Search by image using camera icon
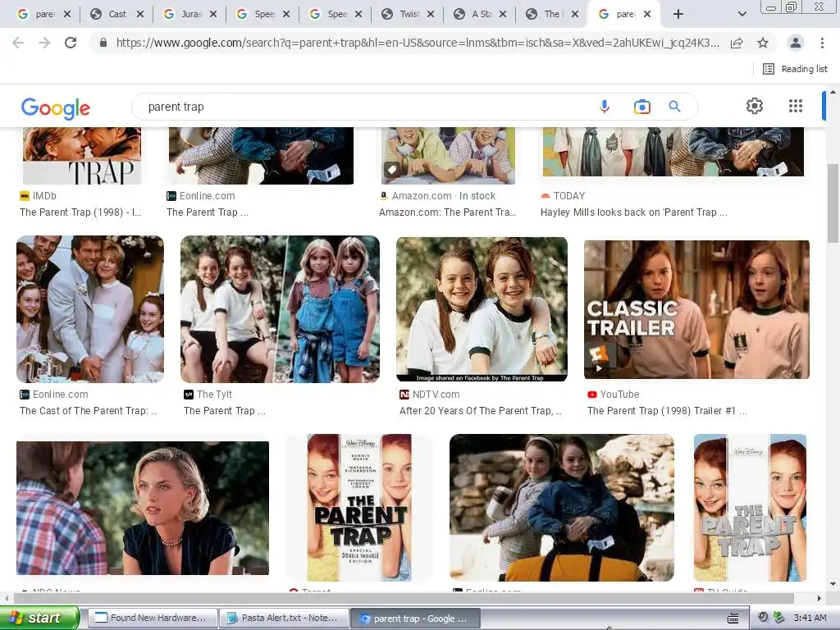This screenshot has width=840, height=630. 641,107
